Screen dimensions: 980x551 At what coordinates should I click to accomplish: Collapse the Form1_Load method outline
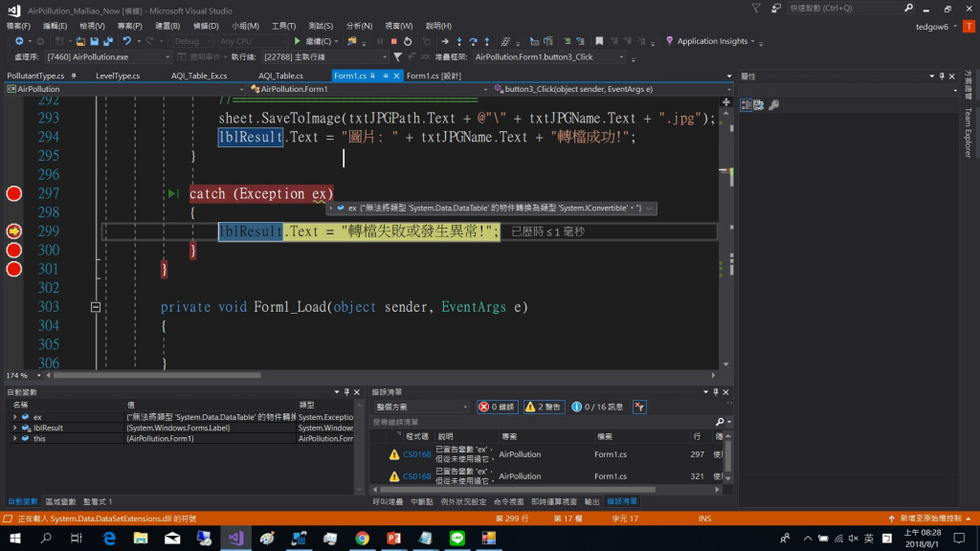point(95,307)
